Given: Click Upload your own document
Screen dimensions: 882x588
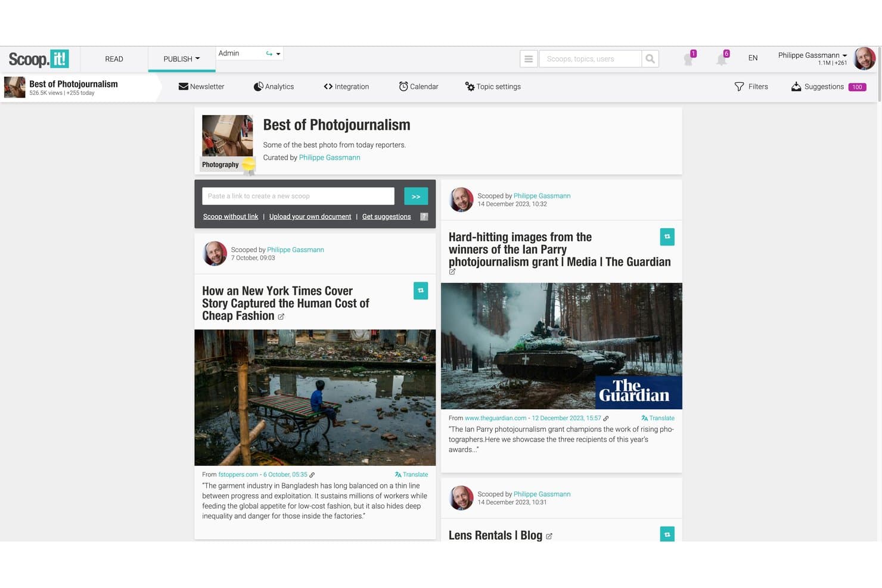Looking at the screenshot, I should coord(310,217).
